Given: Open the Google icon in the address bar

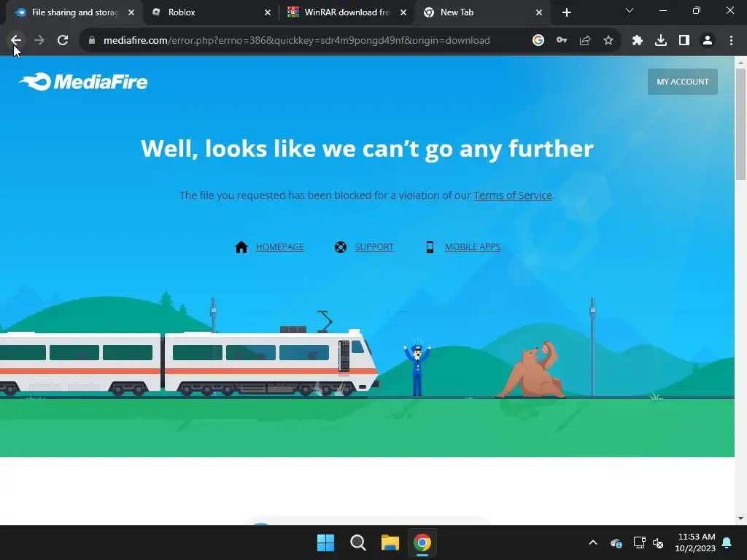Looking at the screenshot, I should coord(538,41).
